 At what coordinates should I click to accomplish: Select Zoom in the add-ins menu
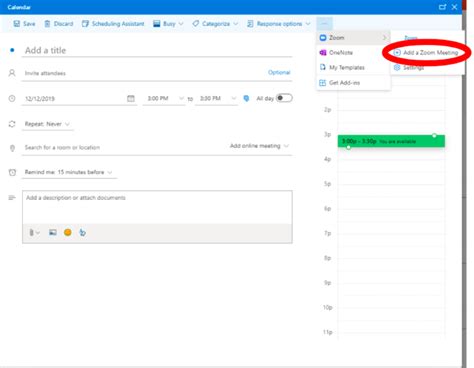(x=353, y=38)
